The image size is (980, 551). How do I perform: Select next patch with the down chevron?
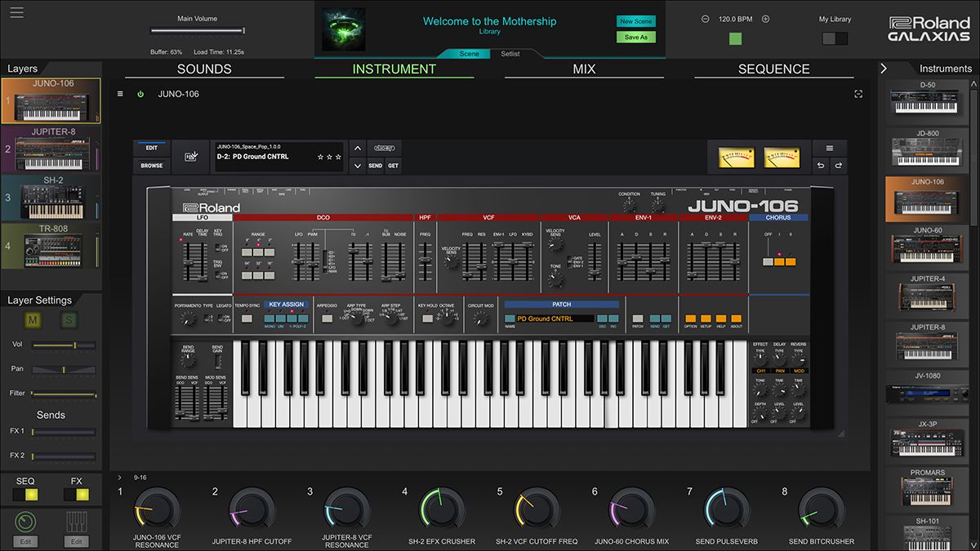357,166
